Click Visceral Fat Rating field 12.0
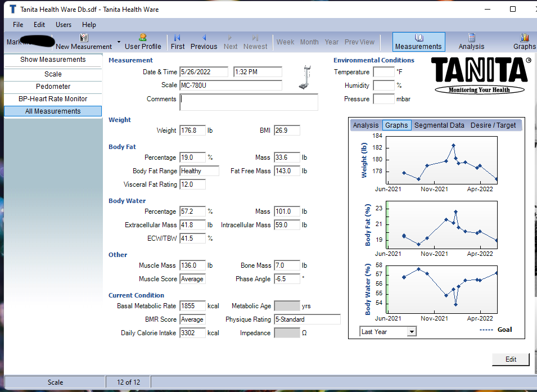 pyautogui.click(x=192, y=184)
